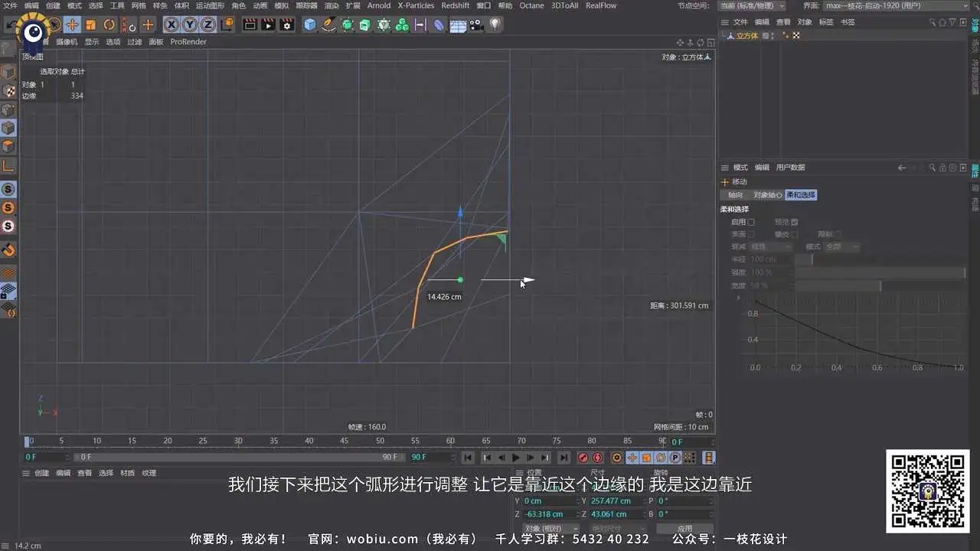Click record keyframe red button
Image resolution: width=980 pixels, height=551 pixels.
coord(583,458)
